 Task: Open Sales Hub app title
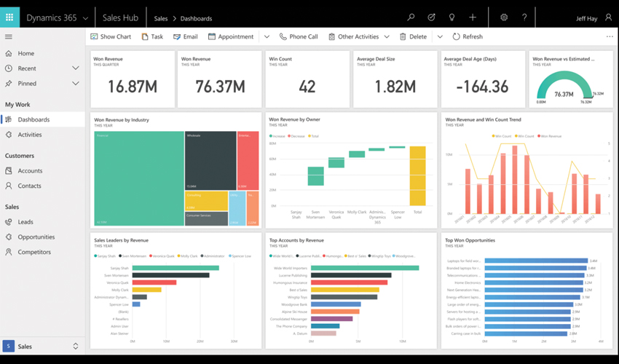(120, 17)
